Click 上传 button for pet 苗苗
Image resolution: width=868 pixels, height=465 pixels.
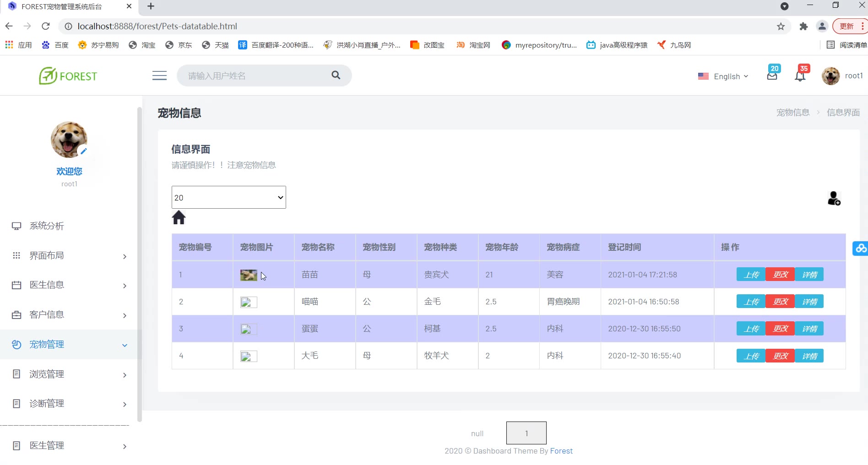click(751, 275)
